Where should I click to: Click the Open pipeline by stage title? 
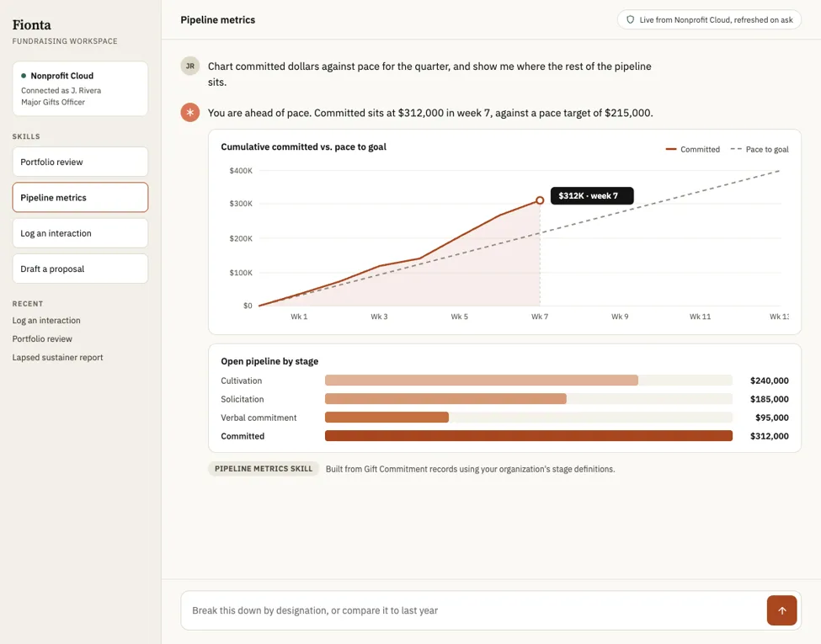(x=269, y=361)
